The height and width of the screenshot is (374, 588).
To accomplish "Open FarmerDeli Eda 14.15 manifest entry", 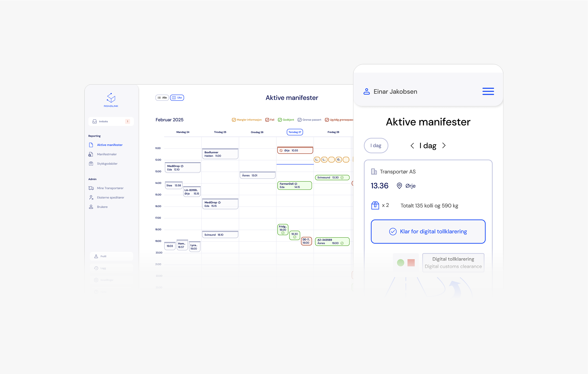I will click(x=294, y=185).
